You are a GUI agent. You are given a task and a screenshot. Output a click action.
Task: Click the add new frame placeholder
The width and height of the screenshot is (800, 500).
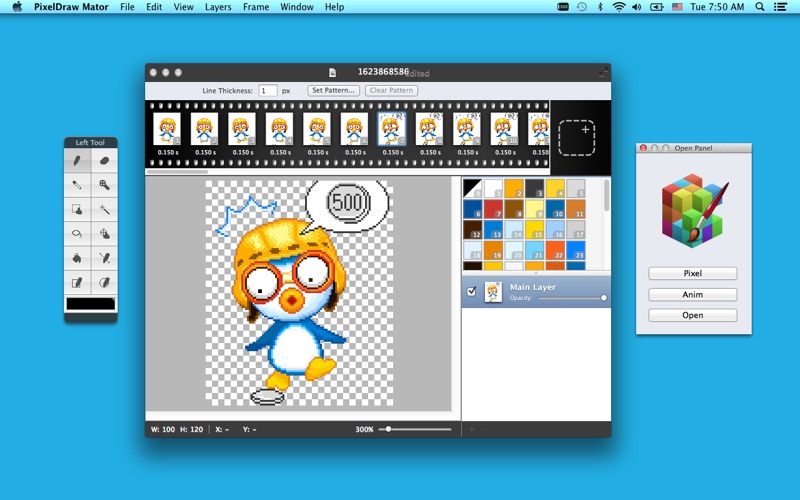tap(577, 138)
